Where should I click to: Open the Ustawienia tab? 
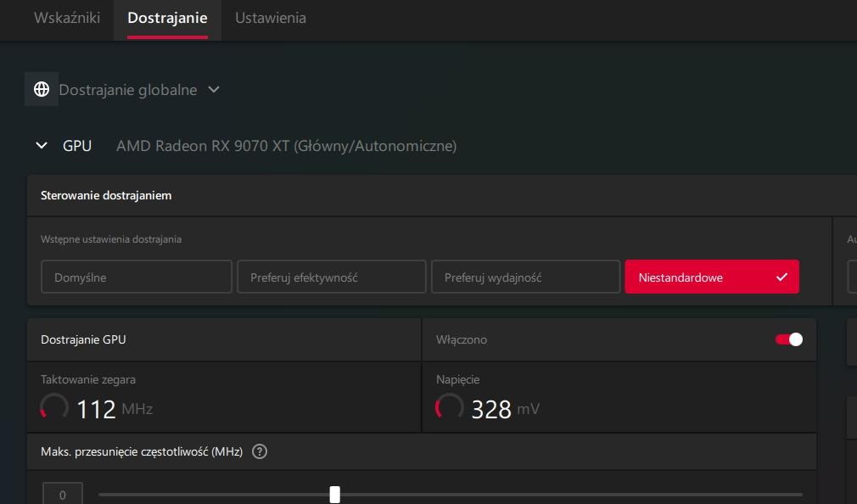pos(270,18)
